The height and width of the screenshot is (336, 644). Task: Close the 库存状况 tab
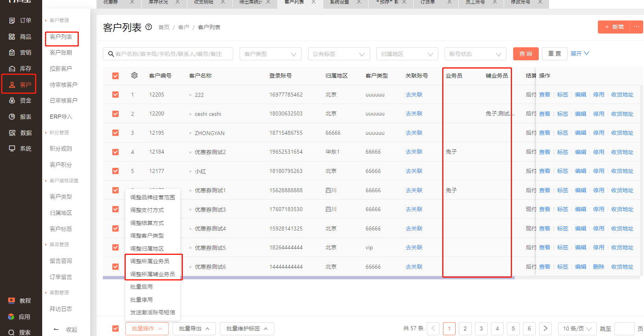point(177,2)
